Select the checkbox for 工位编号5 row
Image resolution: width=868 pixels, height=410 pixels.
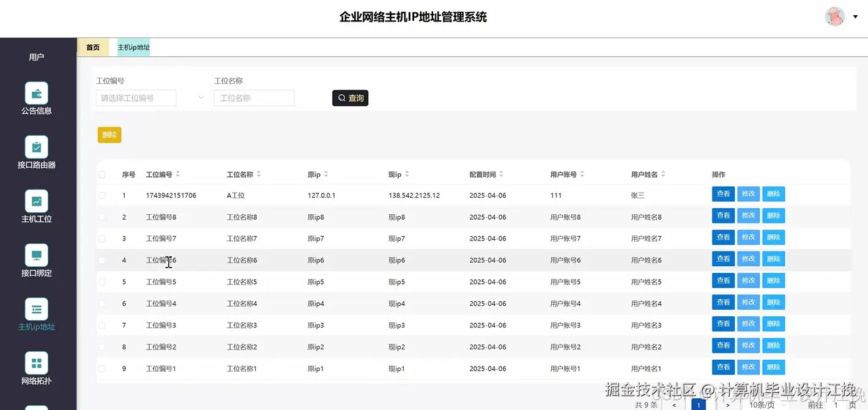pos(102,281)
